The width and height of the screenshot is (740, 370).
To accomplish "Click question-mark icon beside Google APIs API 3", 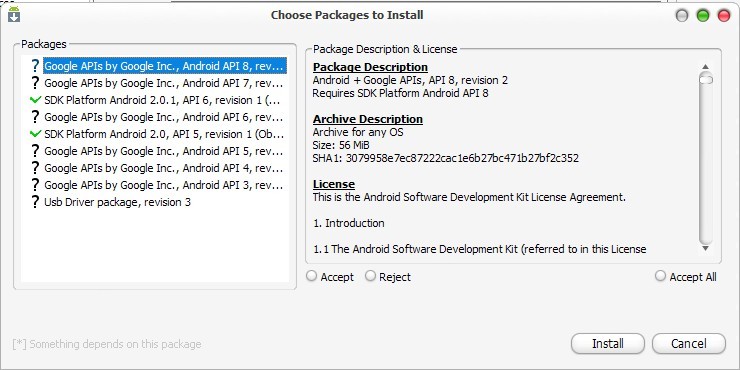I will click(x=35, y=185).
